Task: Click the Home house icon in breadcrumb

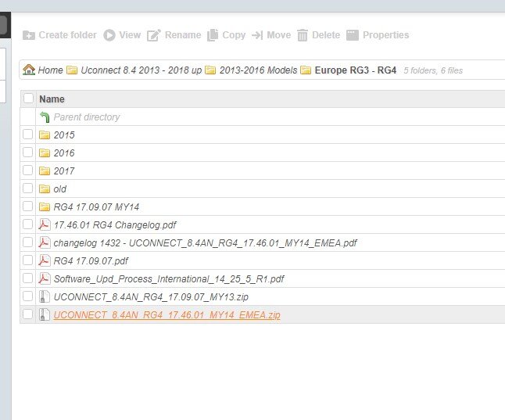Action: pos(29,70)
